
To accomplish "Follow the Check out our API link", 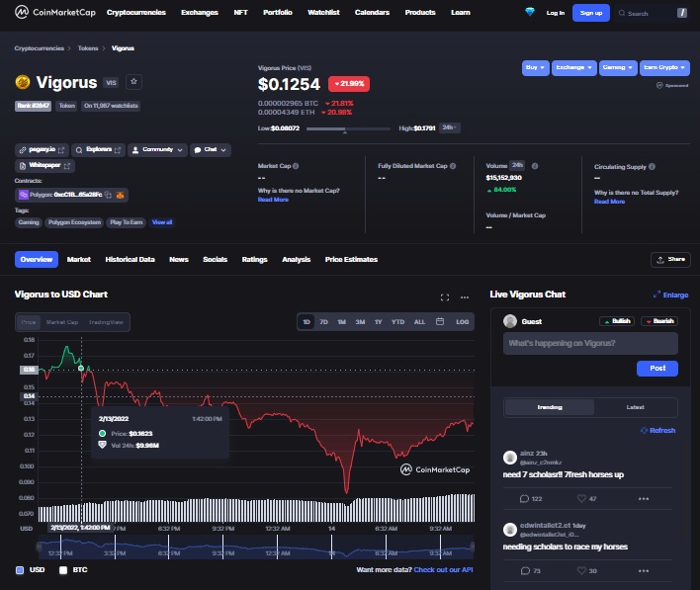I will [443, 570].
